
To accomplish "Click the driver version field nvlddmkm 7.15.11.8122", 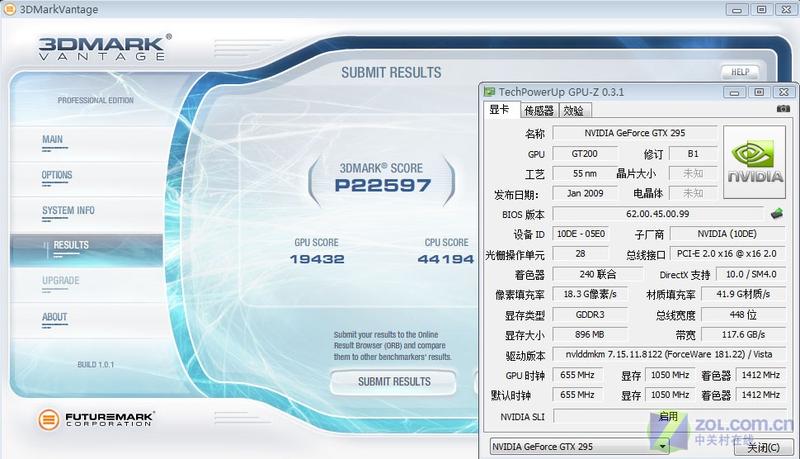I will [x=669, y=354].
